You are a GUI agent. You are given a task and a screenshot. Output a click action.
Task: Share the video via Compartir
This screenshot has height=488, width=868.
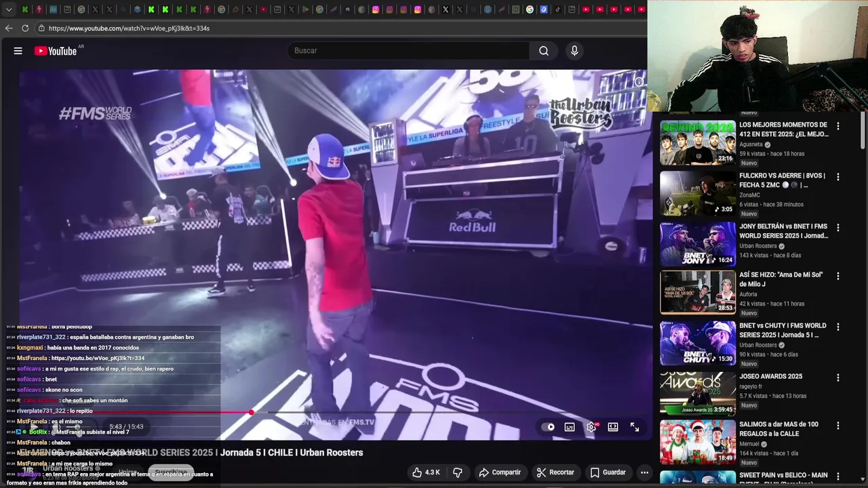pos(500,472)
